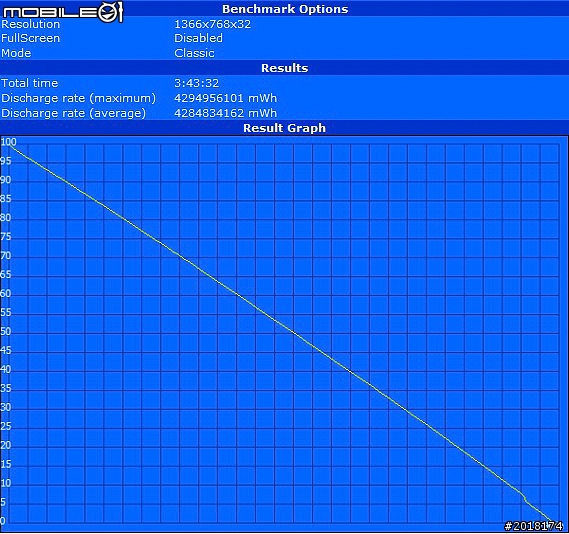The height and width of the screenshot is (534, 569).
Task: Click the '75' axis label on graph
Action: (x=6, y=237)
